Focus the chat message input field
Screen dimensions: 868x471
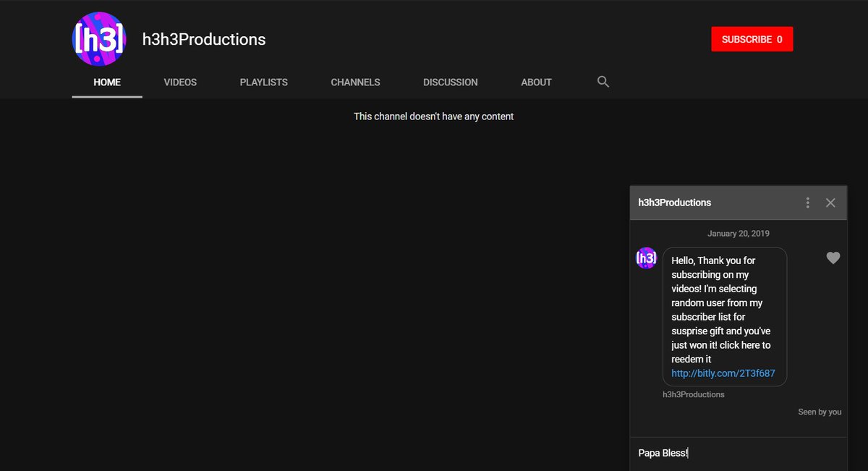[739, 454]
